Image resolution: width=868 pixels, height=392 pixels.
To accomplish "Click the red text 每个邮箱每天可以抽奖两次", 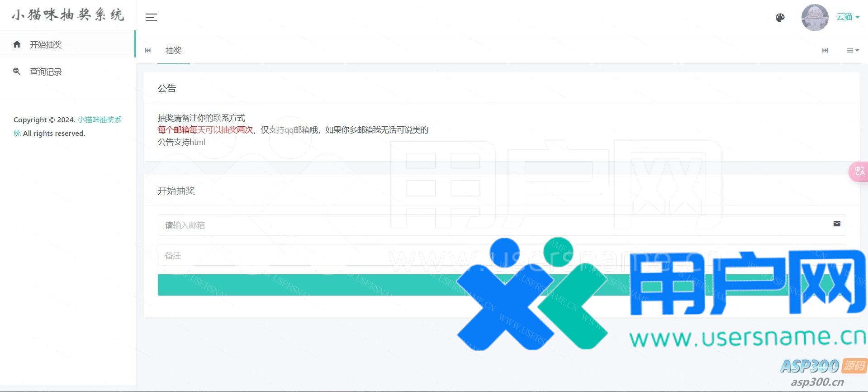I will 205,130.
